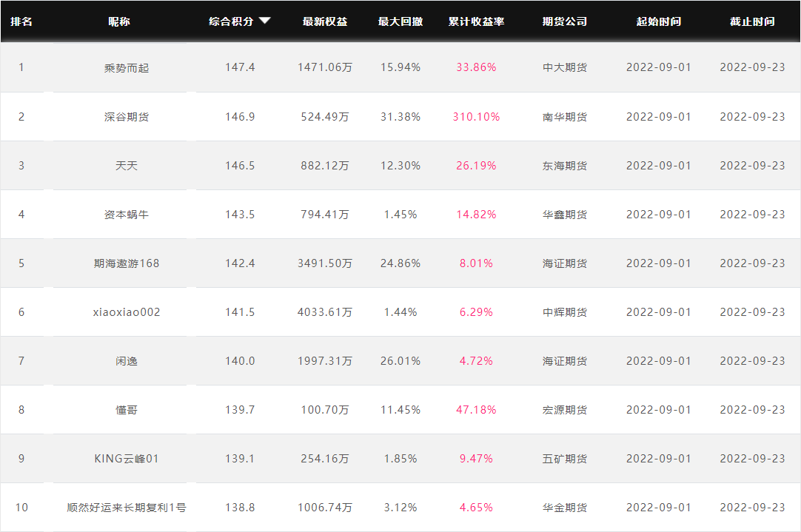Click futures company 中大期货

coord(565,67)
